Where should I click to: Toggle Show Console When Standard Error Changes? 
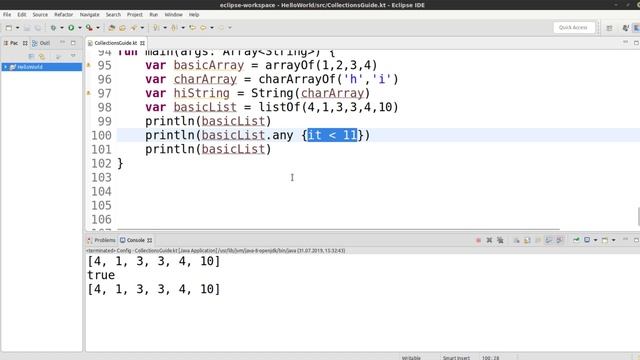tap(560, 240)
